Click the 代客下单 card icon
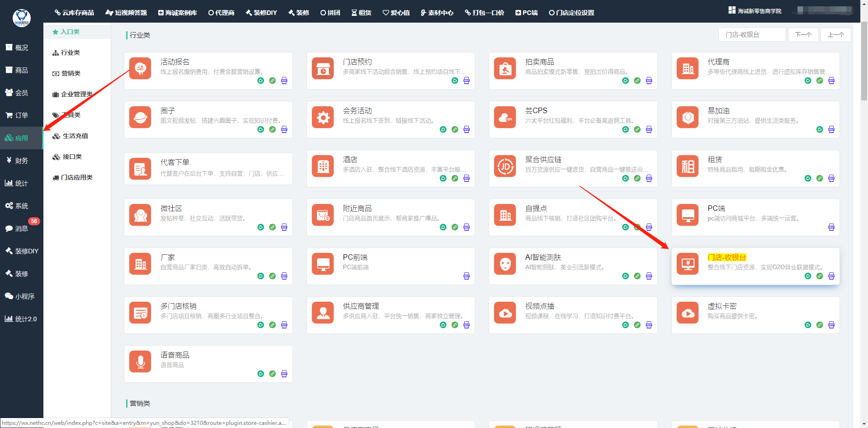Viewport: 868px width, 428px height. (140, 169)
